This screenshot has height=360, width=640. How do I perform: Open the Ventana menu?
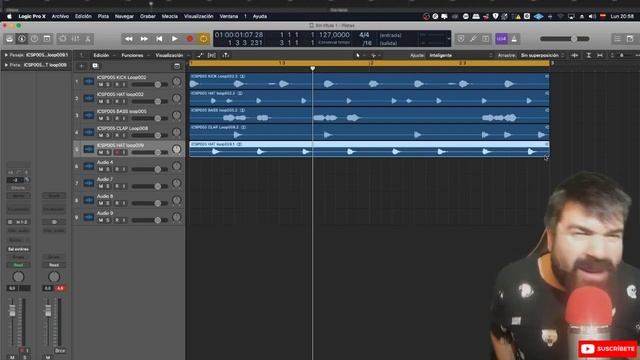click(229, 16)
